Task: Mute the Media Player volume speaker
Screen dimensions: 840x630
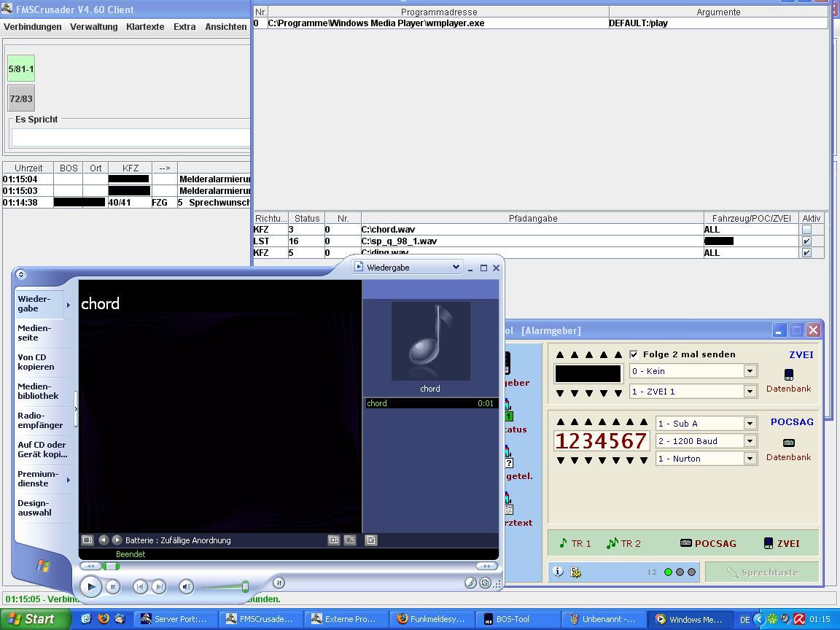Action: pos(186,586)
